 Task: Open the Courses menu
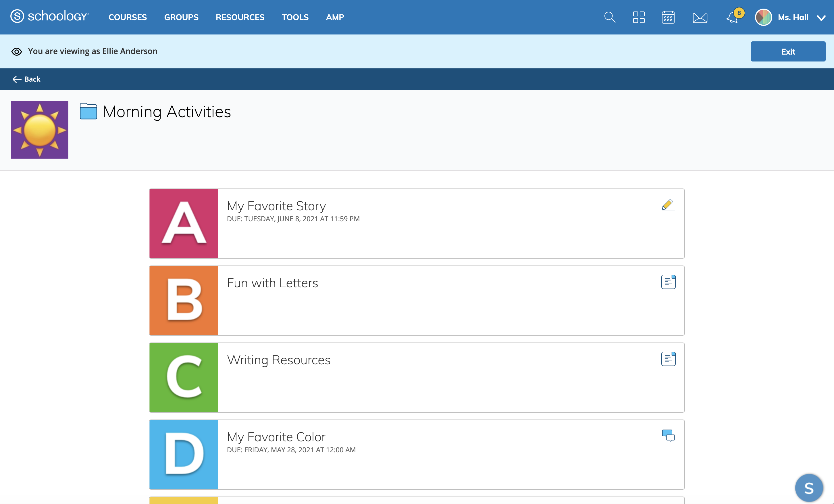click(128, 17)
